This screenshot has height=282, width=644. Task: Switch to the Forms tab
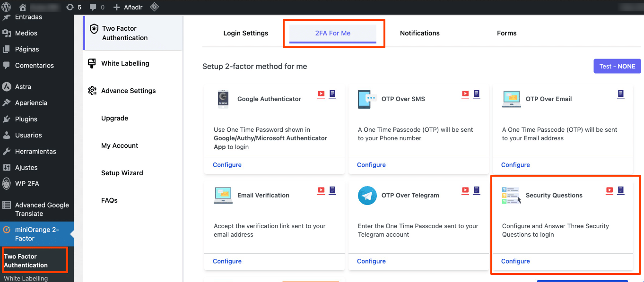coord(507,33)
